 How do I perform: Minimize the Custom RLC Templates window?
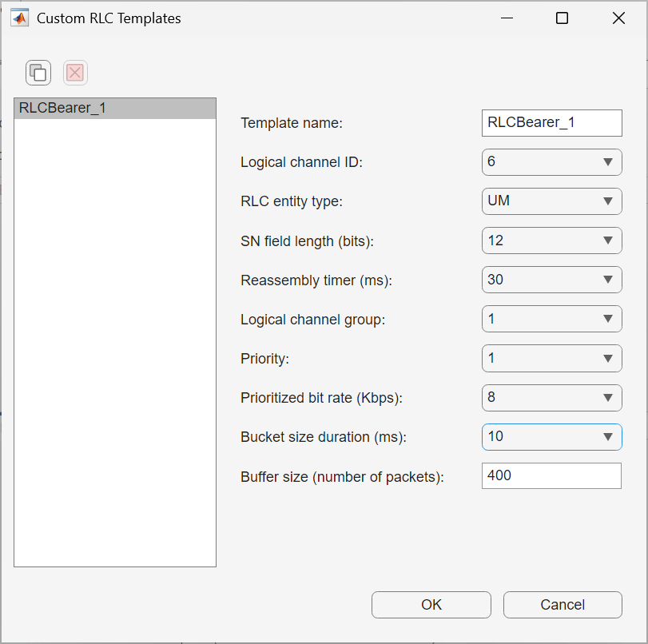[506, 18]
